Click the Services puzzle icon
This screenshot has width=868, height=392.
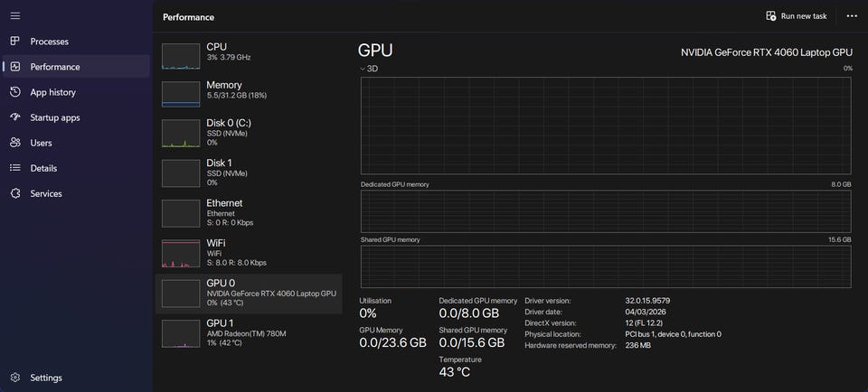tap(15, 193)
